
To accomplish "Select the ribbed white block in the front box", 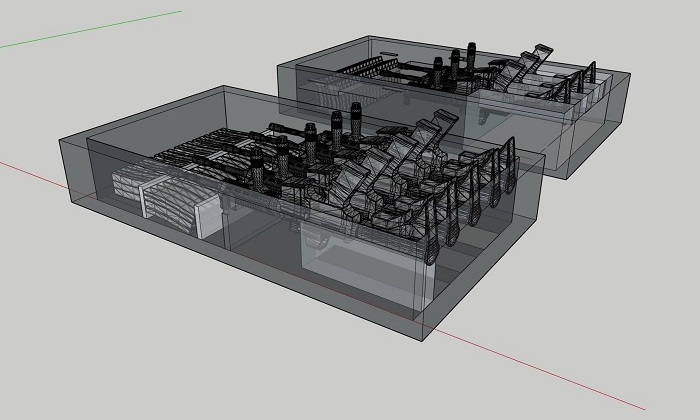I will [x=150, y=192].
